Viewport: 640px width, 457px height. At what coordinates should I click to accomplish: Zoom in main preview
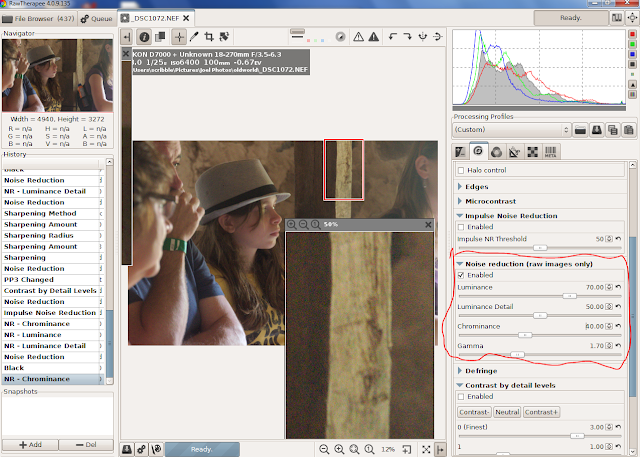[x=339, y=450]
